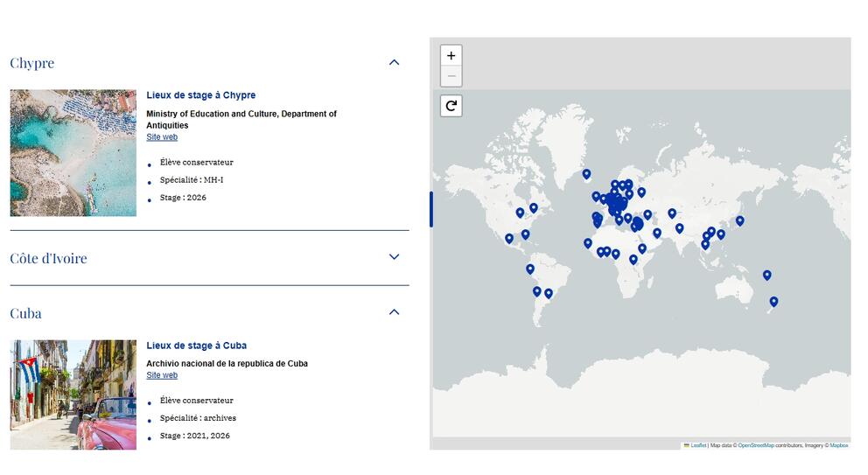The image size is (868, 475).
Task: Select the Lieux de stage à Cuba heading
Action: 197,346
